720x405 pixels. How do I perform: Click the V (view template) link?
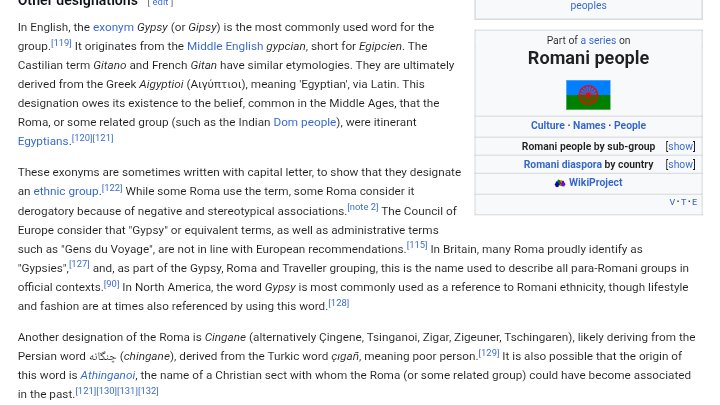(x=672, y=202)
